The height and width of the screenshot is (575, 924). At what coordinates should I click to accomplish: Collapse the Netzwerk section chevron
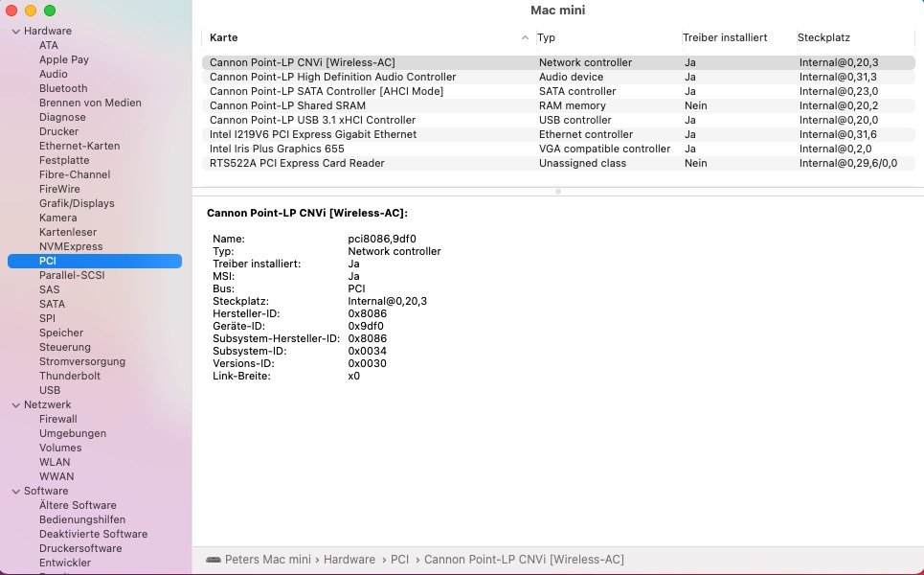click(x=16, y=405)
